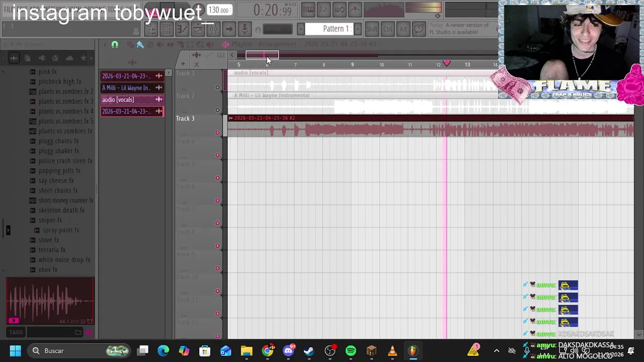Click the Windows Start button

pyautogui.click(x=15, y=350)
